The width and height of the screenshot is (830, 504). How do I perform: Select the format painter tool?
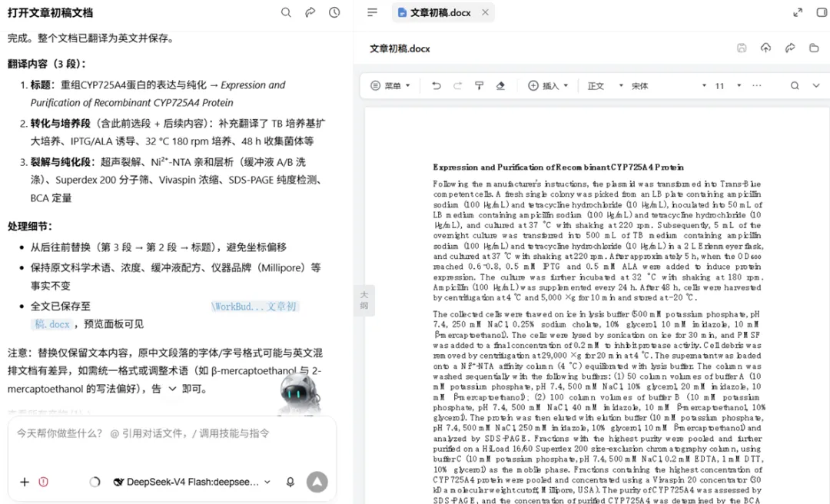pos(479,86)
